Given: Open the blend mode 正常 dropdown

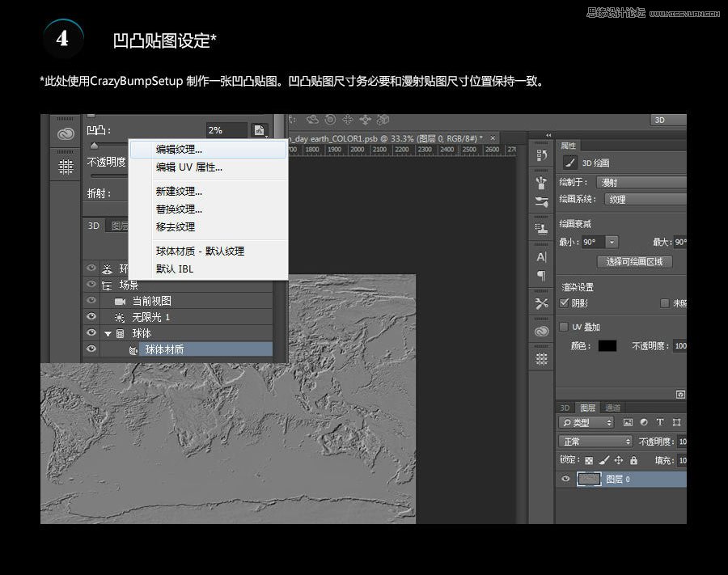Looking at the screenshot, I should click(595, 442).
